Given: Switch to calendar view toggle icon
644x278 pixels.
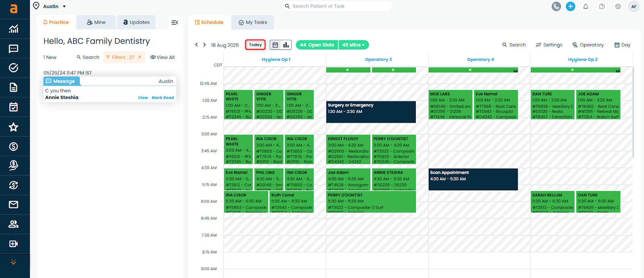Looking at the screenshot, I should click(x=275, y=45).
